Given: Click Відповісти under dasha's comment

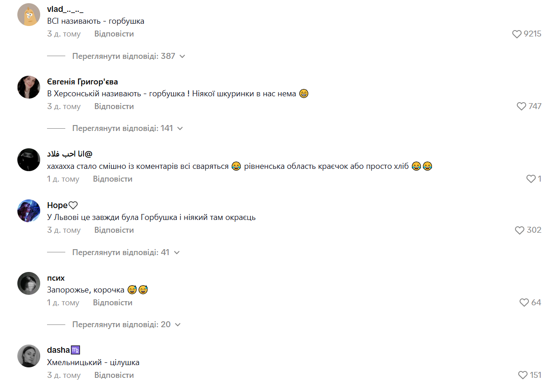Looking at the screenshot, I should click(x=114, y=375).
